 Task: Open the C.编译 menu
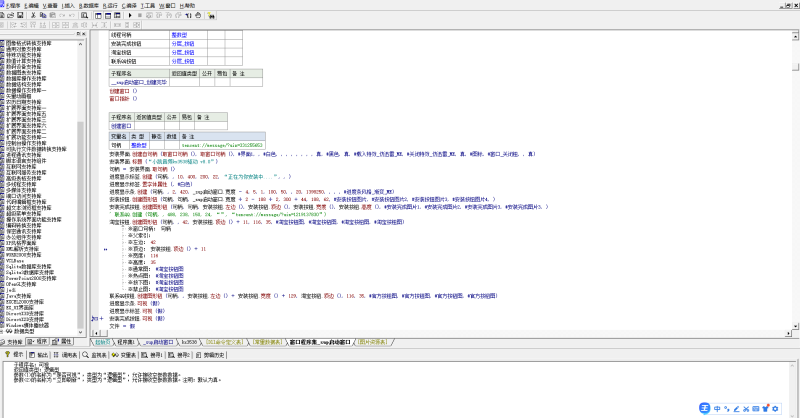[x=129, y=6]
